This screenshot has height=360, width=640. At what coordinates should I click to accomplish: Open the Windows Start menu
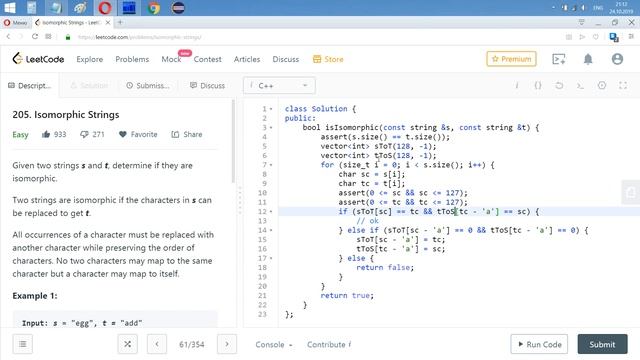9,7
